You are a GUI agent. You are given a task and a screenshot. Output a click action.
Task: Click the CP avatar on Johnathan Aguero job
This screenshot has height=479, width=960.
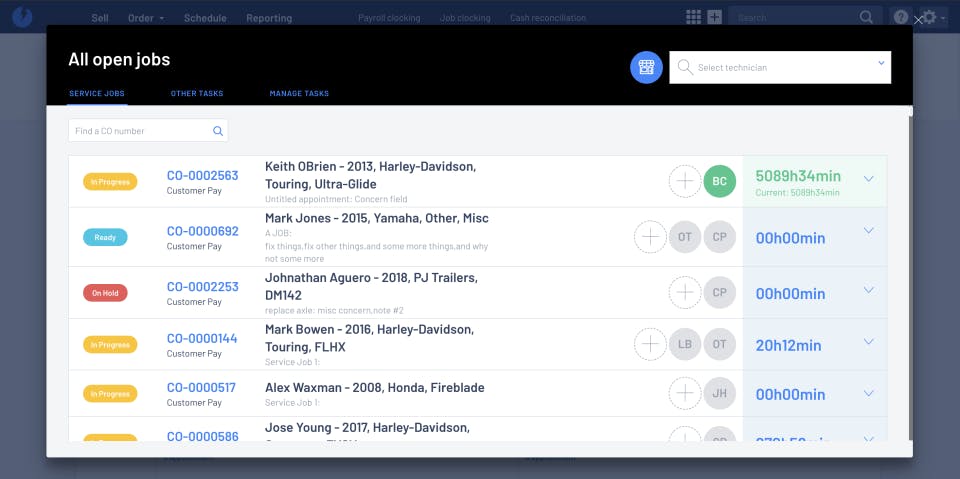[x=719, y=293]
